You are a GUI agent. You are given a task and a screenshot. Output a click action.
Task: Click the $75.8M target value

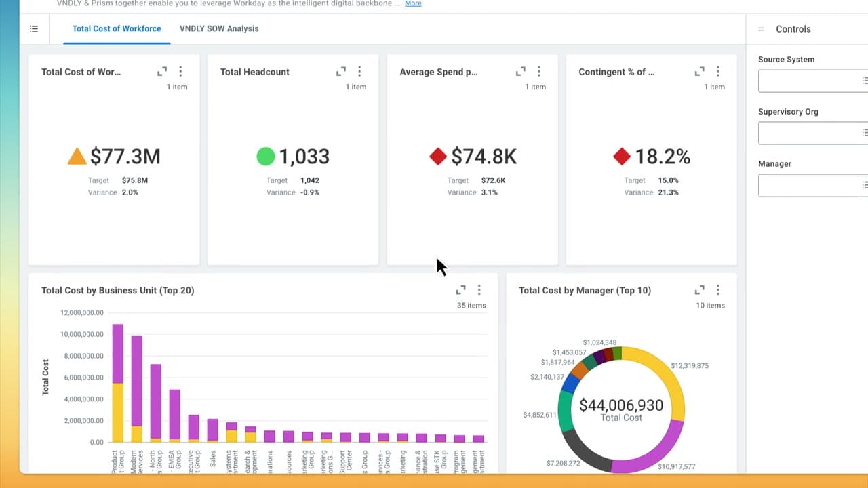[135, 180]
